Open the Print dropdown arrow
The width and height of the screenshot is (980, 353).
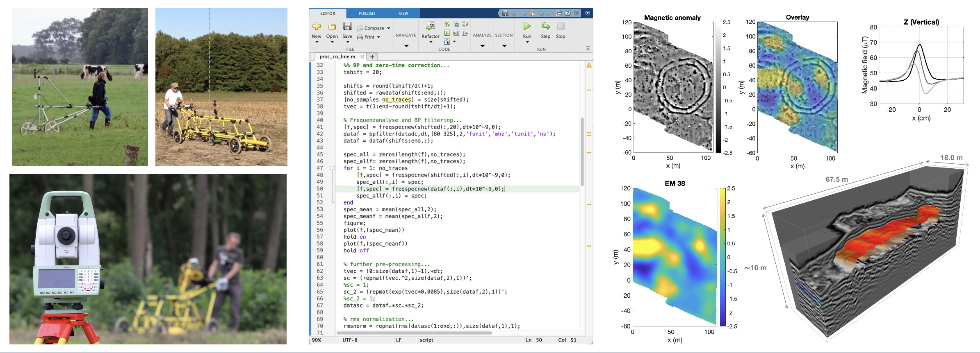click(x=378, y=37)
